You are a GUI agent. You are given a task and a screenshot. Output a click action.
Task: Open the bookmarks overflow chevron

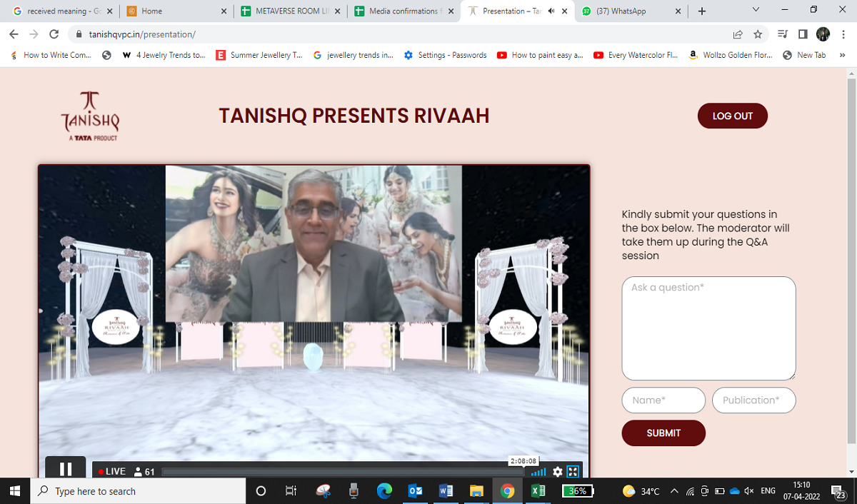(x=842, y=54)
